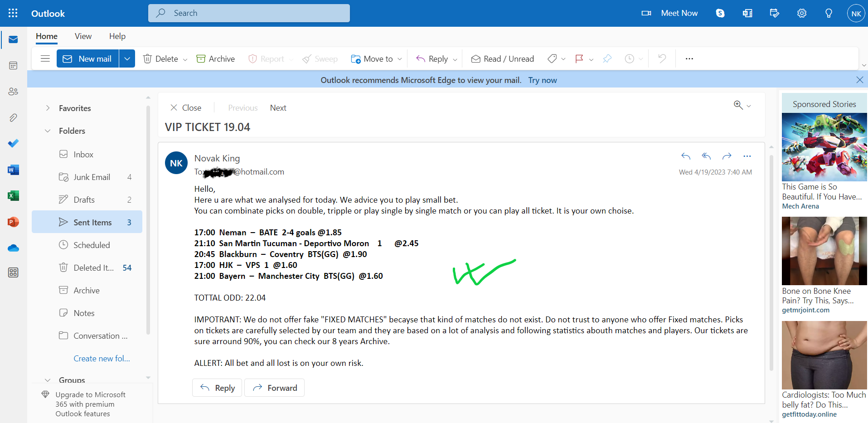Click Reply all icon in message header
868x423 pixels.
(706, 156)
